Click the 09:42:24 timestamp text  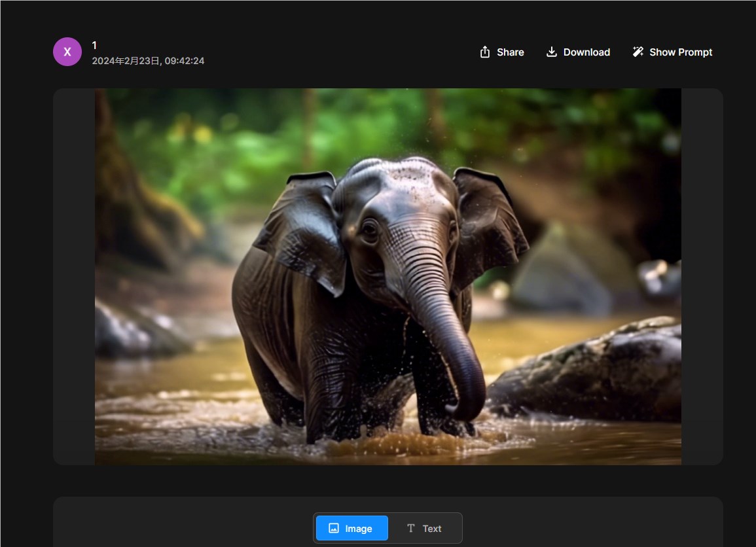[185, 61]
